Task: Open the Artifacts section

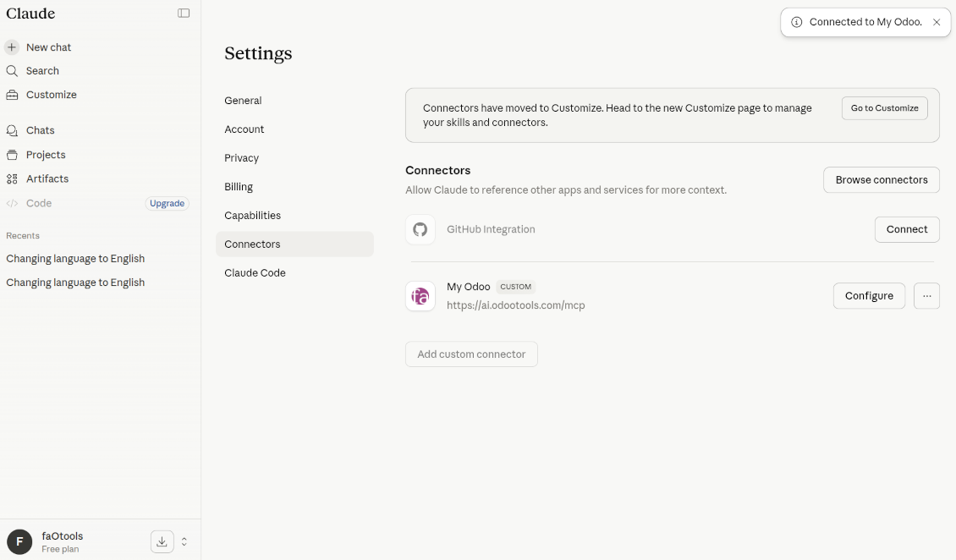Action: [48, 178]
